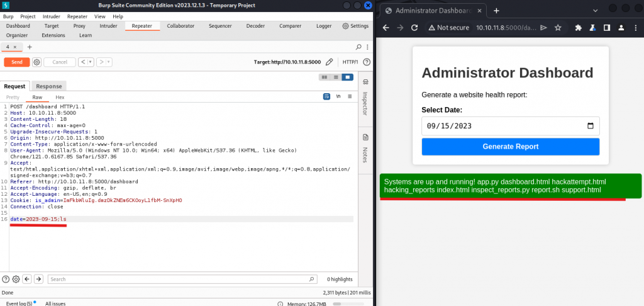Switch to the Collaborator tab
The image size is (644, 306).
pos(180,26)
